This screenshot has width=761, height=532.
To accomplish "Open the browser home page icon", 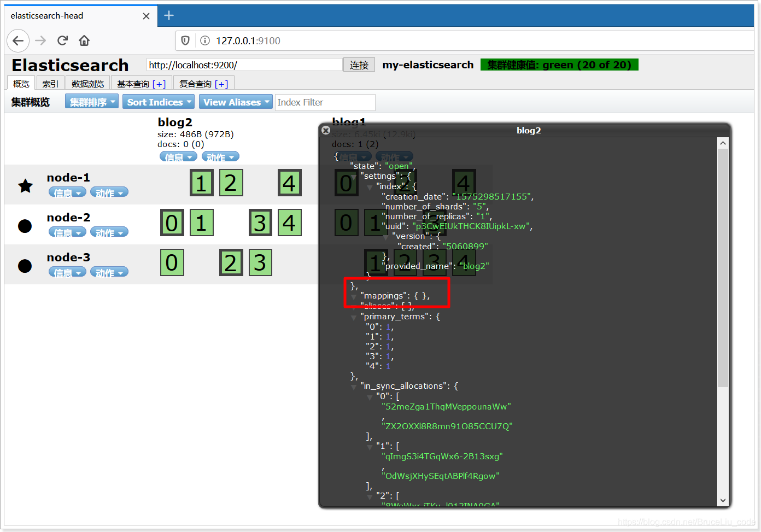I will point(84,40).
